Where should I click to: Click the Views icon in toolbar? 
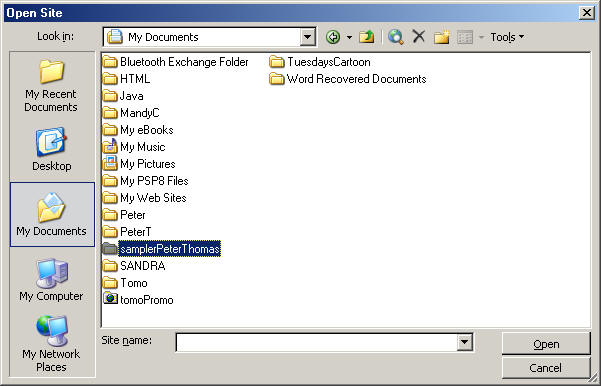tap(465, 37)
